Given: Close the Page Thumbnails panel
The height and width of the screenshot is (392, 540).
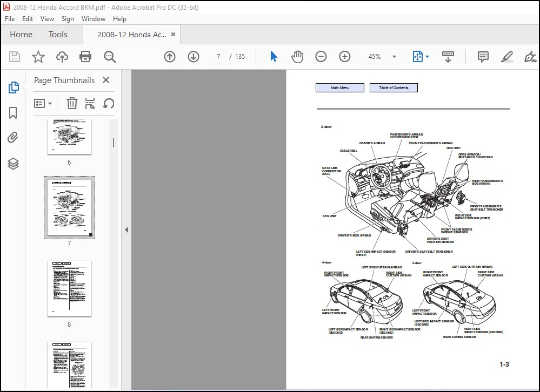Looking at the screenshot, I should coord(106,80).
